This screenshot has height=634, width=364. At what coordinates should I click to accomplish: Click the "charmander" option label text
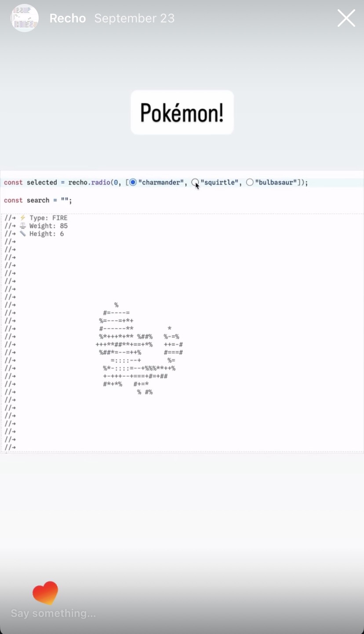[x=160, y=182]
